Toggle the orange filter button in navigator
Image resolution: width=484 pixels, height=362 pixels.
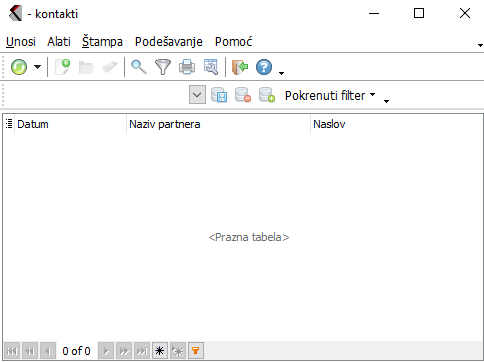(196, 351)
